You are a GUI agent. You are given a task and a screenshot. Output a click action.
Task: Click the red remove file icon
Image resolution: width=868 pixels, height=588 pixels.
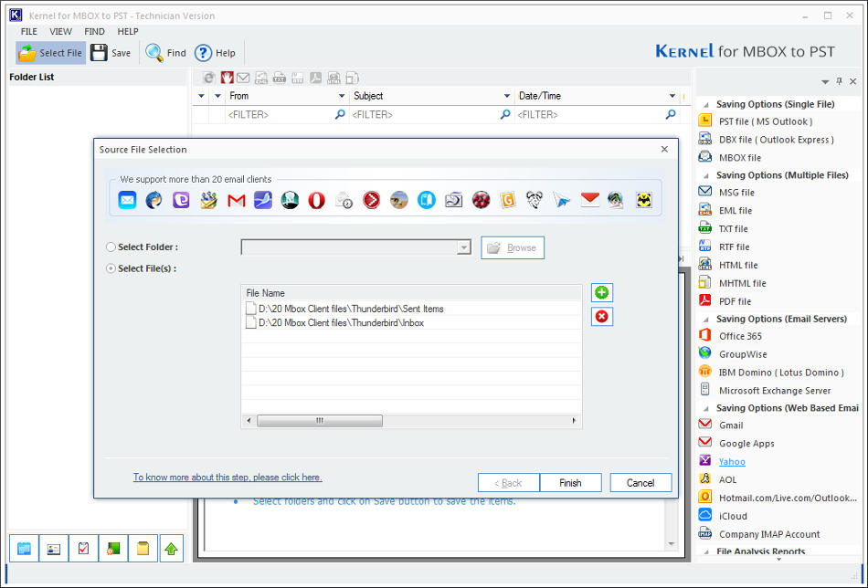601,316
